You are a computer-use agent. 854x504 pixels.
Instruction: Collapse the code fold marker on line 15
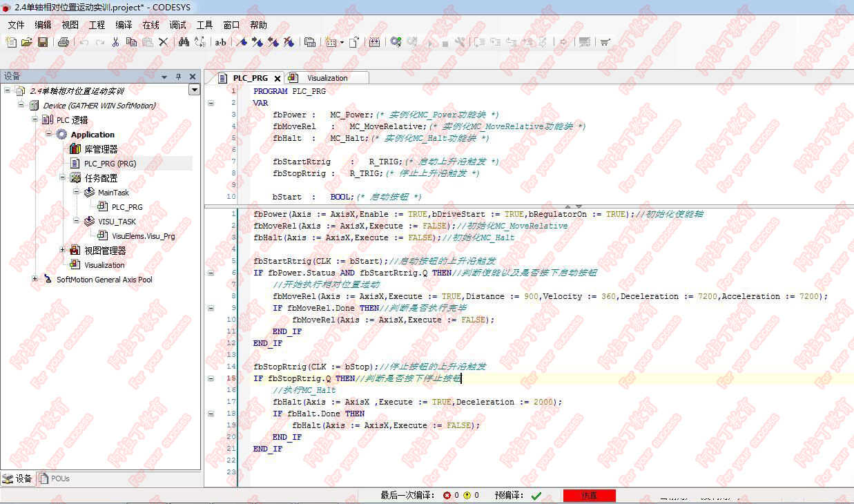click(x=212, y=378)
